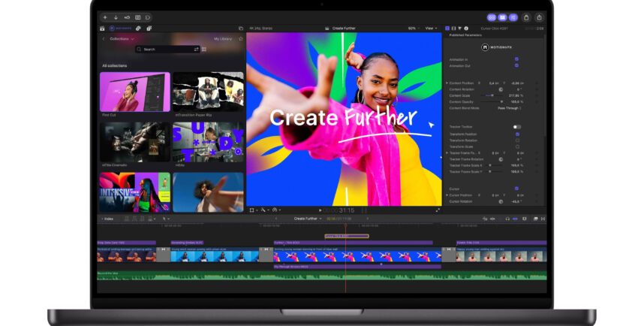The image size is (644, 326).
Task: Open the viewer View menu
Action: coord(430,29)
